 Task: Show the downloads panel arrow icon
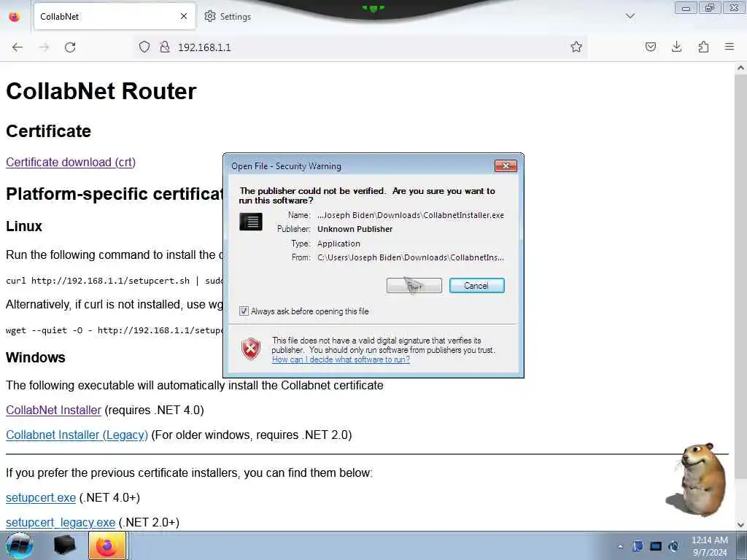coord(676,47)
